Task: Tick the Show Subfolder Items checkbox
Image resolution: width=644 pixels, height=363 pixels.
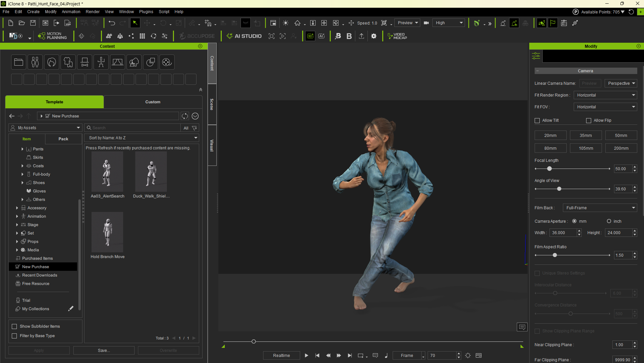Action: click(x=14, y=326)
